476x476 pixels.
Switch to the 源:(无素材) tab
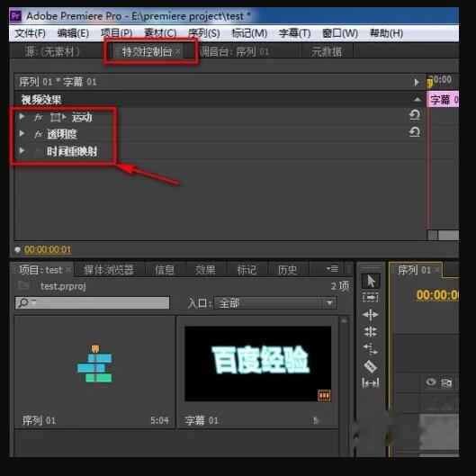pos(52,51)
